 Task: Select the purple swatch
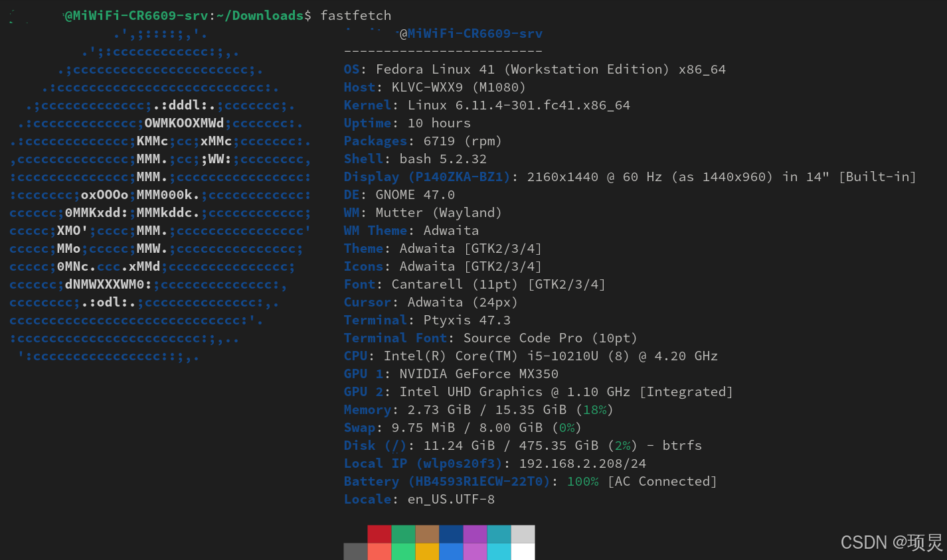pos(475,533)
